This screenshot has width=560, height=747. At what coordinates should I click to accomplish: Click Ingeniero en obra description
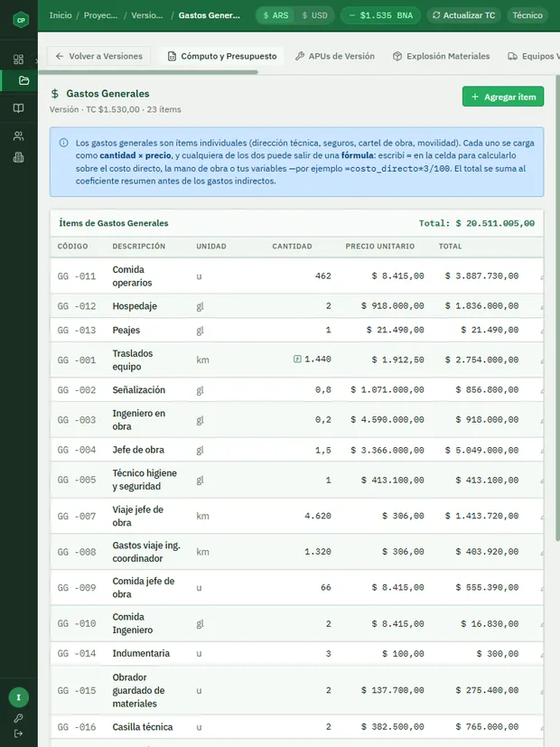coord(138,420)
